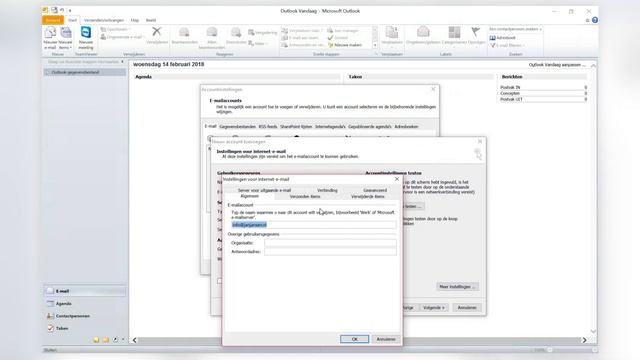Open the Server voor uitgaande e-mail tab
Screen dimensions: 640x360
pyautogui.click(x=264, y=190)
